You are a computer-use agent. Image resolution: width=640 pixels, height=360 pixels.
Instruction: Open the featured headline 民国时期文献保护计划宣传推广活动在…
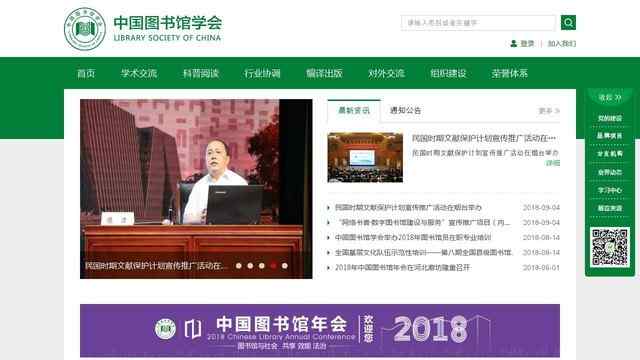[484, 138]
